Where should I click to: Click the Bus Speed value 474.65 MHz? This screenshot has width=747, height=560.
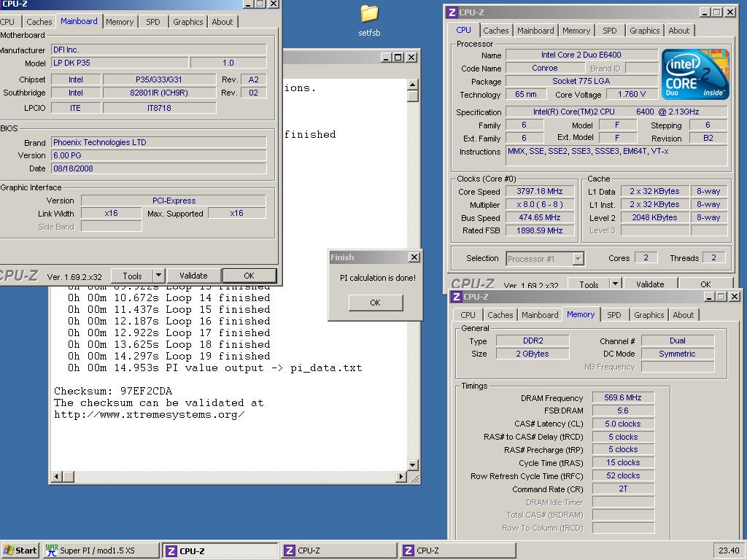[540, 217]
